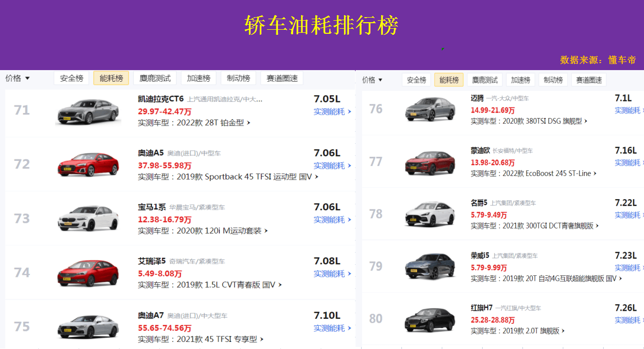The image size is (644, 349).
Task: Expand 实测车型 for 名爵5 300TGI
Action: (x=535, y=226)
